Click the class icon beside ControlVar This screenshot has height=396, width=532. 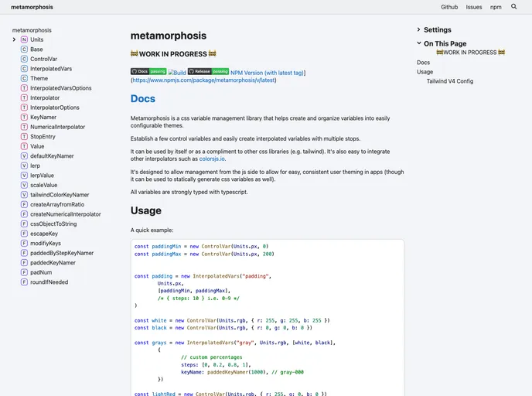pos(24,59)
